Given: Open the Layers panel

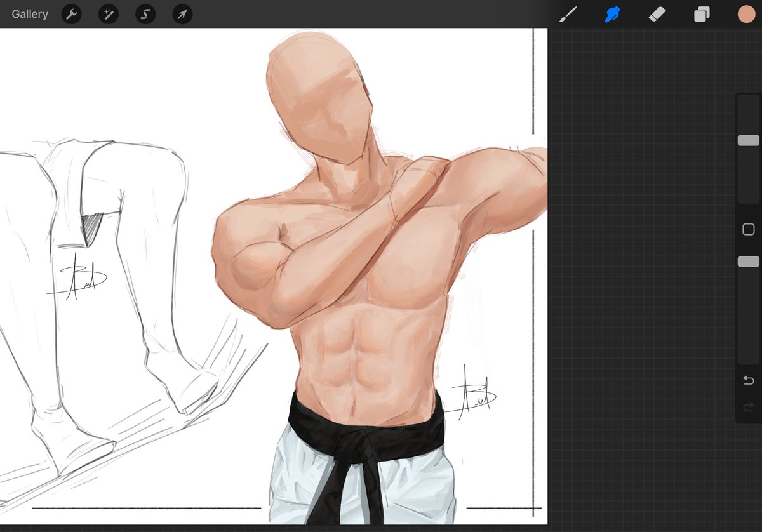Looking at the screenshot, I should pos(702,14).
